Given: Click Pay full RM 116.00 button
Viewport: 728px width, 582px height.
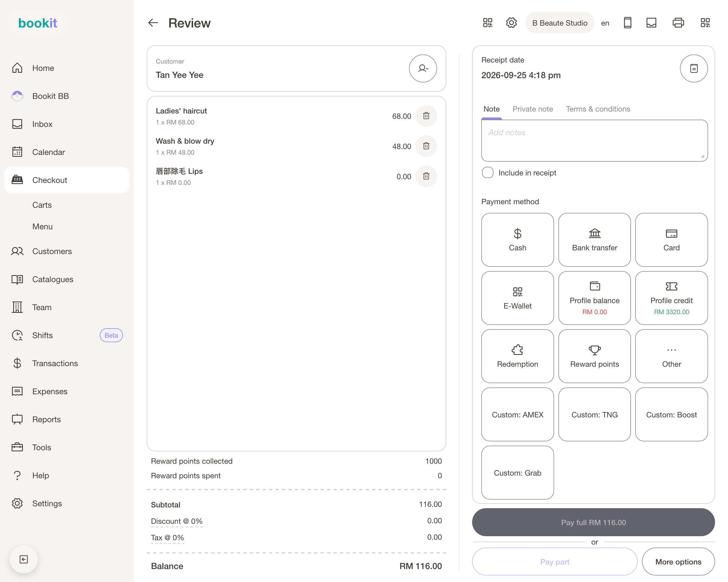Looking at the screenshot, I should click(593, 522).
